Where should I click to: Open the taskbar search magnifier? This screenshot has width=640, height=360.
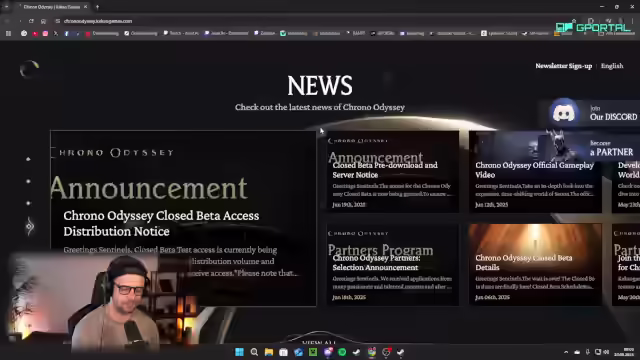(254, 352)
